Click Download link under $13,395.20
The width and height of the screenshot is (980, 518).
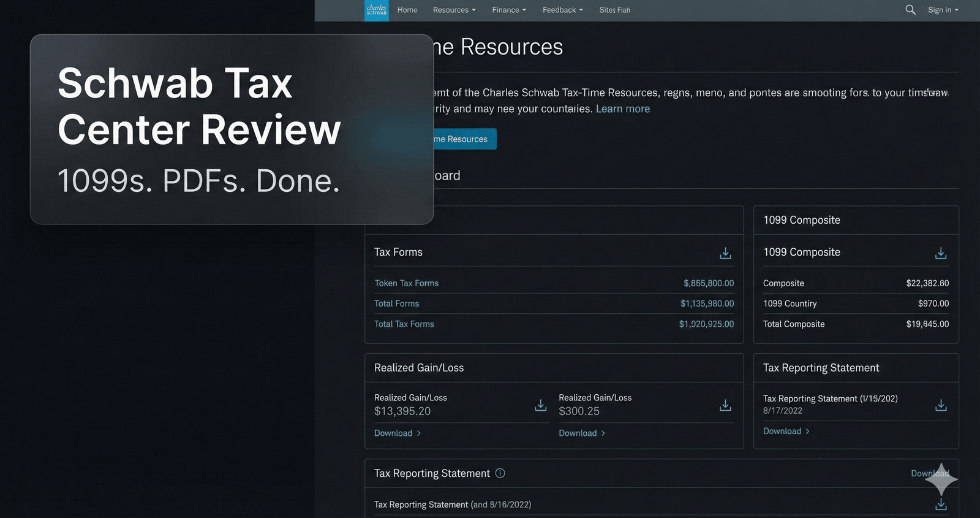(398, 433)
